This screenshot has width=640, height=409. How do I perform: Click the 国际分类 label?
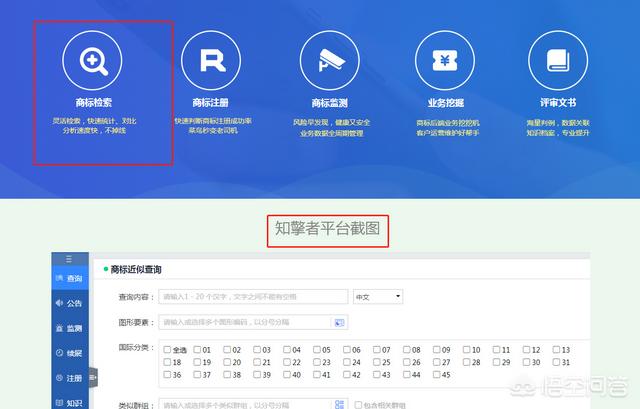click(x=136, y=347)
